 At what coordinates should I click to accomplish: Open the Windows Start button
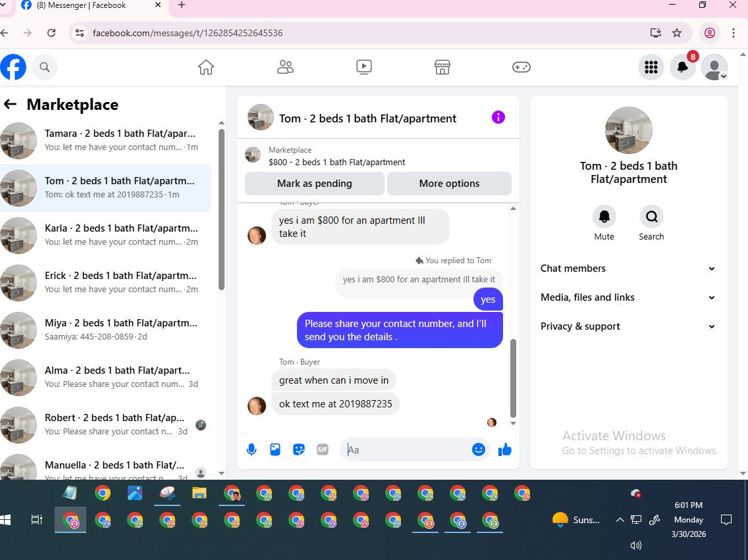coord(6,520)
